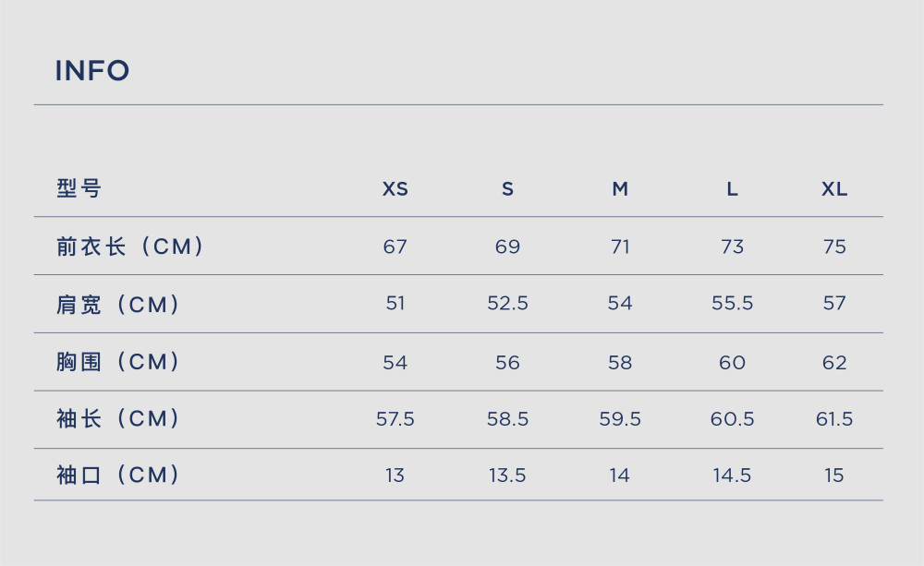Click the S cuff value 13.5
Screen dimensions: 924x566
point(507,476)
